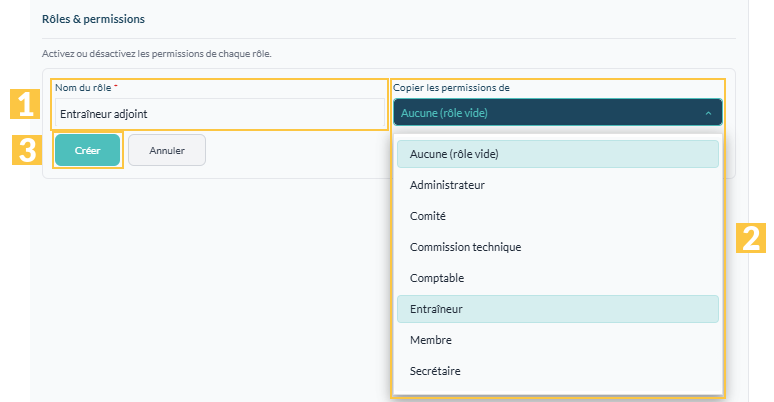Viewport: 774px width, 402px height.
Task: Collapse the dropdown with the chevron arrow
Action: [x=708, y=113]
